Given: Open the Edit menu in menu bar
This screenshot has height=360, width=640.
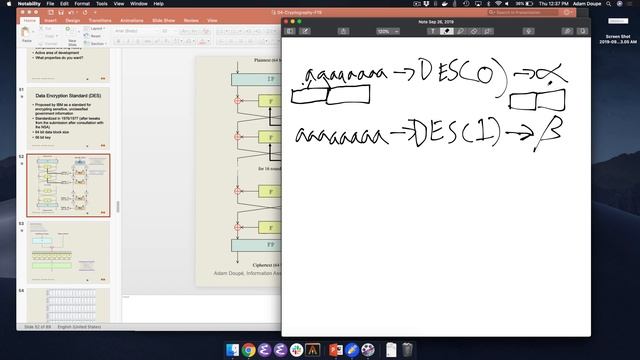Looking at the screenshot, I should [64, 4].
